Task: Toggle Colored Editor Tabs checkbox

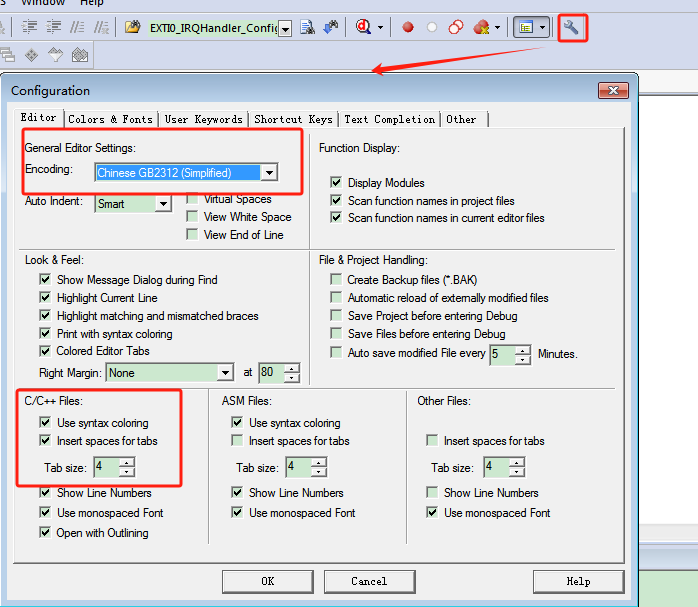Action: pos(45,351)
